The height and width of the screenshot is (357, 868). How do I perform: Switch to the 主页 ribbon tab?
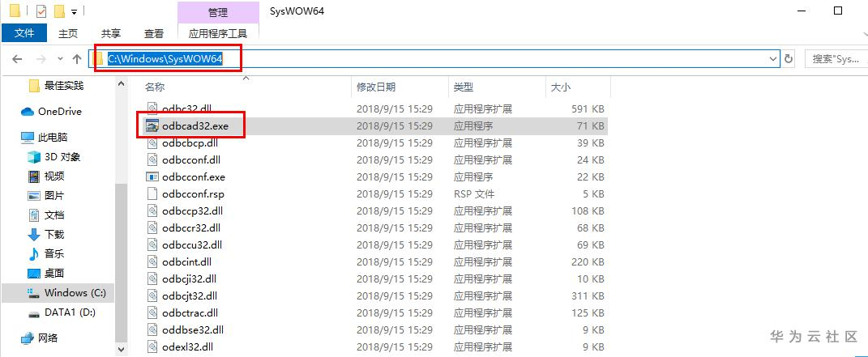click(x=68, y=33)
